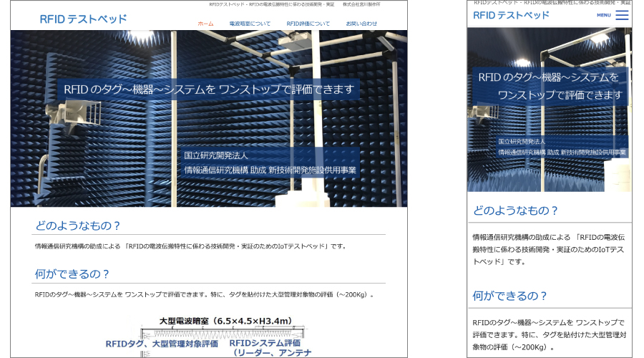Click the desktop RFID テストベッド logo
The width and height of the screenshot is (644, 358).
pyautogui.click(x=84, y=19)
